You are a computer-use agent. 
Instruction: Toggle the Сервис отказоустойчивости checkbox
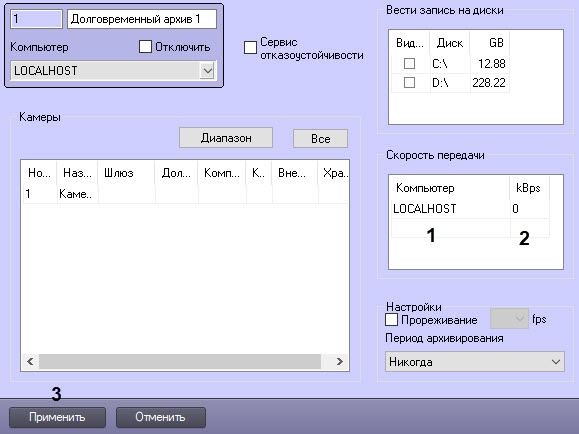[x=250, y=47]
